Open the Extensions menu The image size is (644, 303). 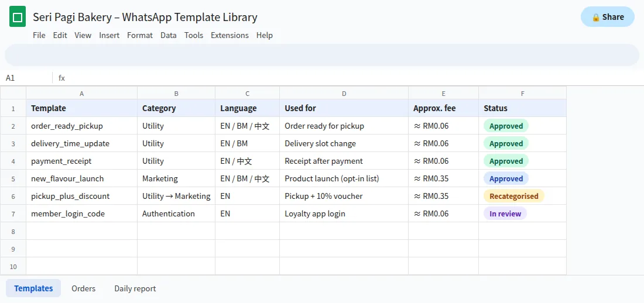point(229,35)
